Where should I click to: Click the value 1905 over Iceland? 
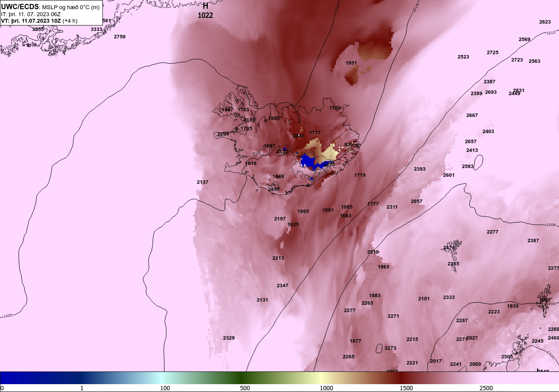click(274, 118)
